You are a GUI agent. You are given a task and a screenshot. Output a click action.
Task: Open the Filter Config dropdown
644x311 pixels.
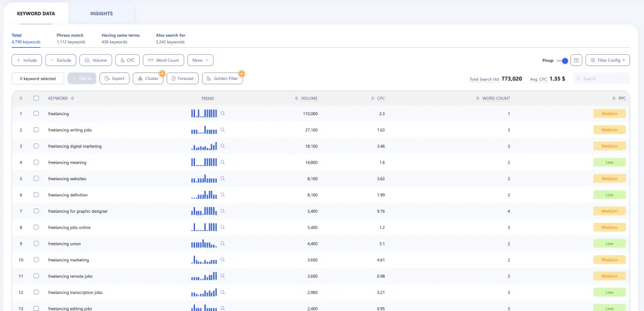point(607,60)
